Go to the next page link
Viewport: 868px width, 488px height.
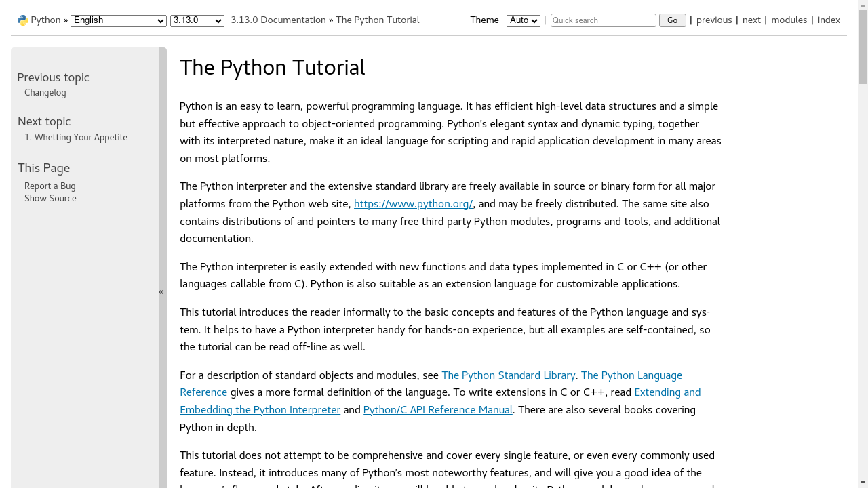(751, 20)
